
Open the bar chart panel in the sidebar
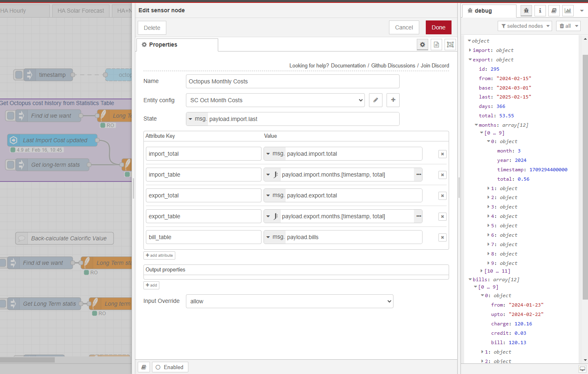(568, 10)
